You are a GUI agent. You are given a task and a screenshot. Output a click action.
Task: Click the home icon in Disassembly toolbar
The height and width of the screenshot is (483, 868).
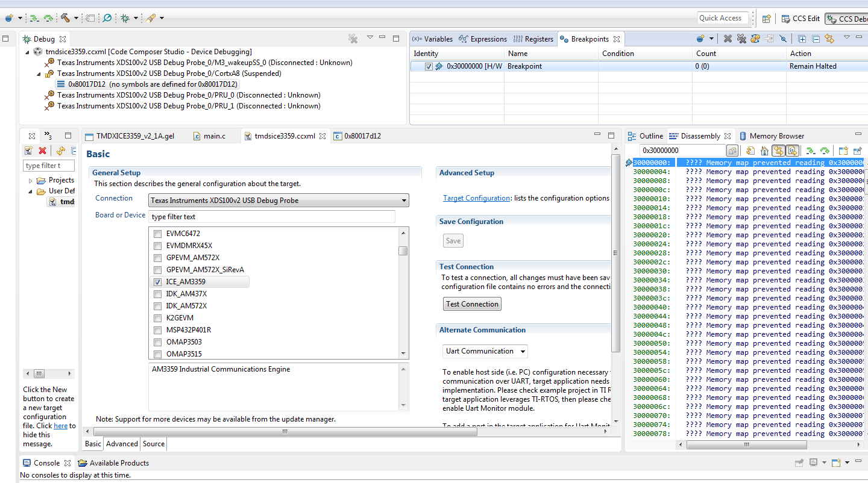click(x=764, y=151)
